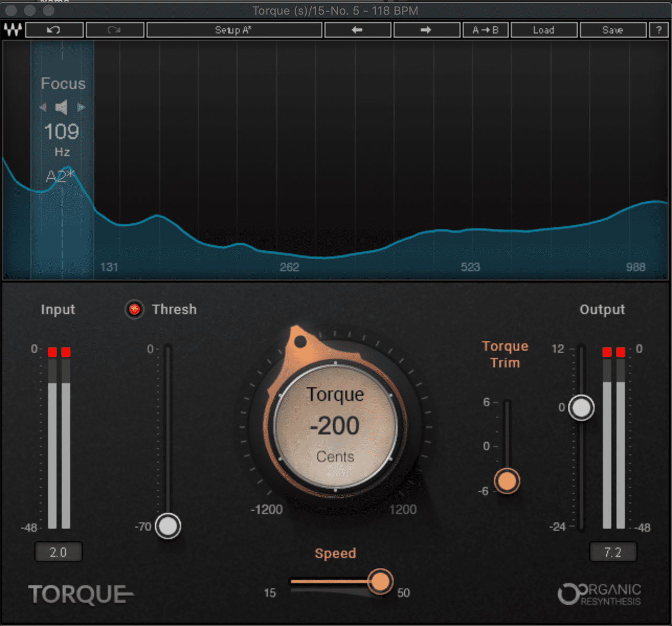Viewport: 672px width, 626px height.
Task: Shift focus frequency down with left arrow
Action: [x=43, y=107]
